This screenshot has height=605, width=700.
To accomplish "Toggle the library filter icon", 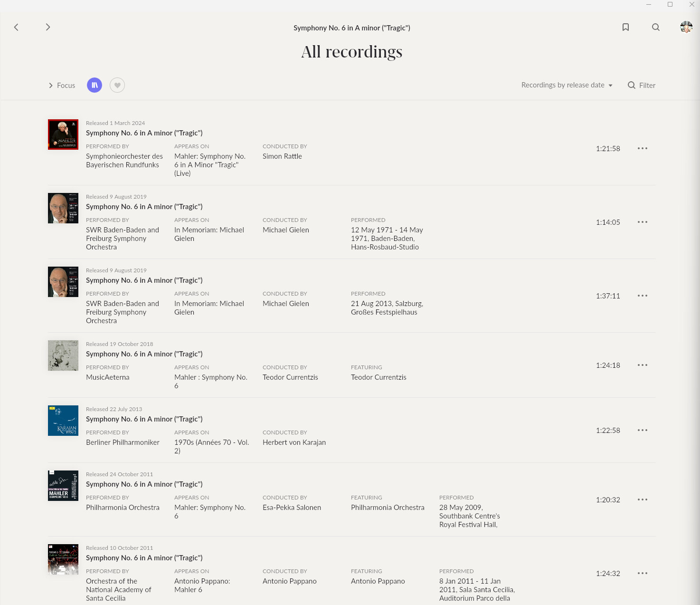I will pyautogui.click(x=95, y=85).
